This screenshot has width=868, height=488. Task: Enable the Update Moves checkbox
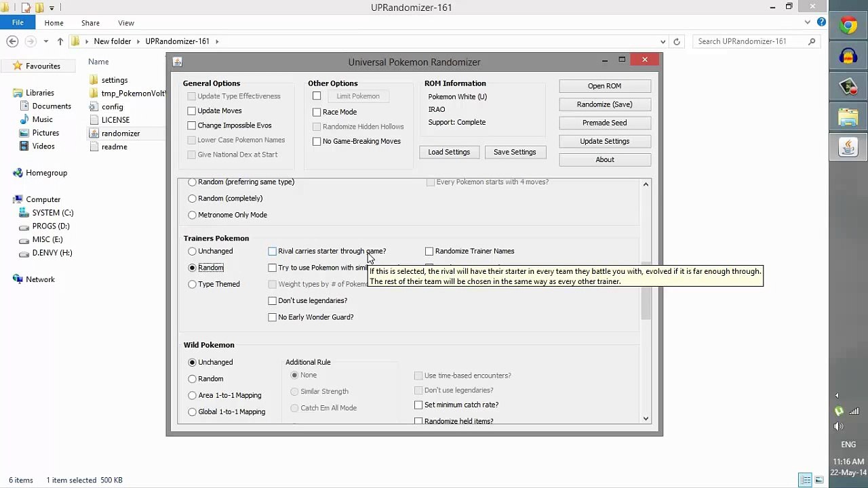pyautogui.click(x=192, y=110)
